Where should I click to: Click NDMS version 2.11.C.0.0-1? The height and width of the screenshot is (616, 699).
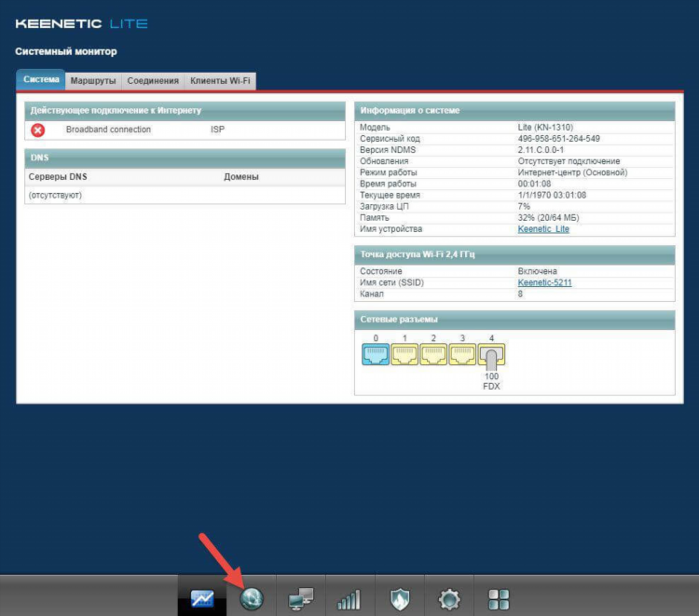pos(541,150)
